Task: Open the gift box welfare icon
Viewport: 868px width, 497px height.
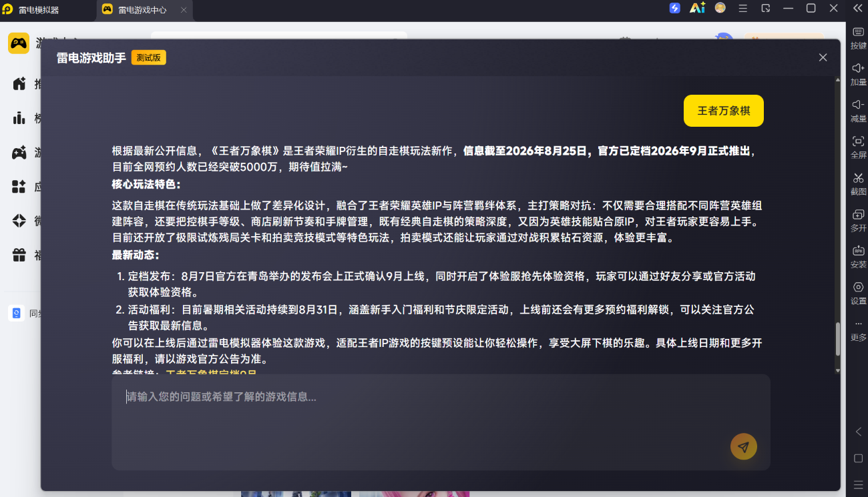Action: pos(19,255)
